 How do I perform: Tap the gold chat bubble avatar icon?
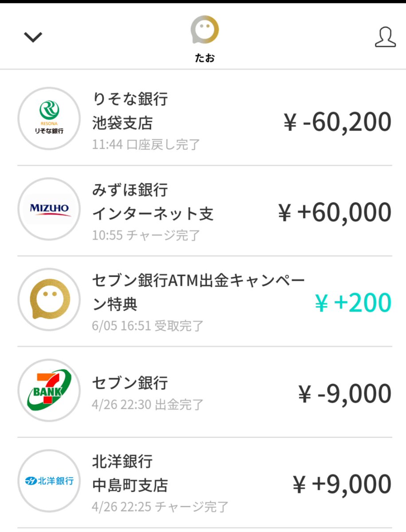click(x=205, y=30)
